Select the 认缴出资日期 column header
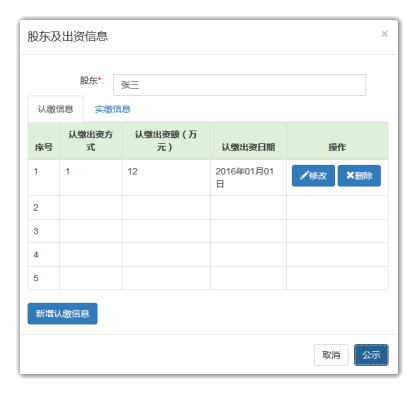The width and height of the screenshot is (419, 395). (248, 141)
